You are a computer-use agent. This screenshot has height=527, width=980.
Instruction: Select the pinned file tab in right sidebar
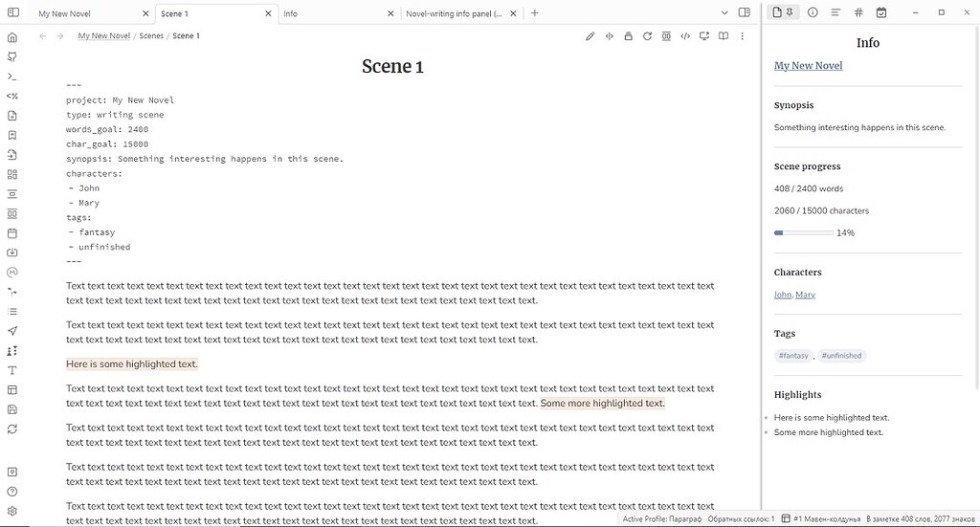[x=783, y=12]
